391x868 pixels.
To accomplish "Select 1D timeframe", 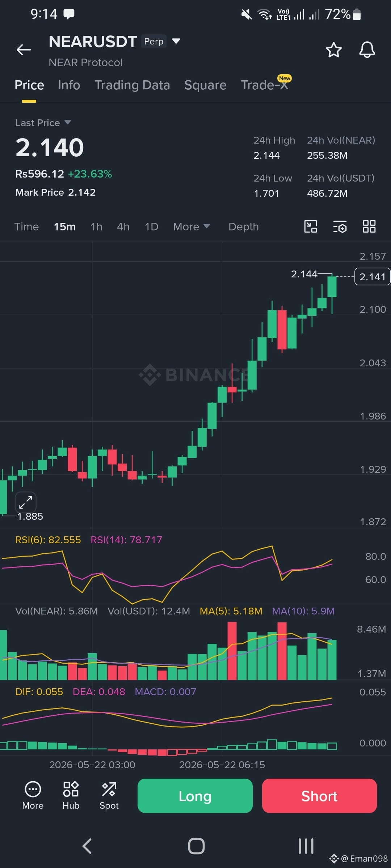I will [151, 227].
